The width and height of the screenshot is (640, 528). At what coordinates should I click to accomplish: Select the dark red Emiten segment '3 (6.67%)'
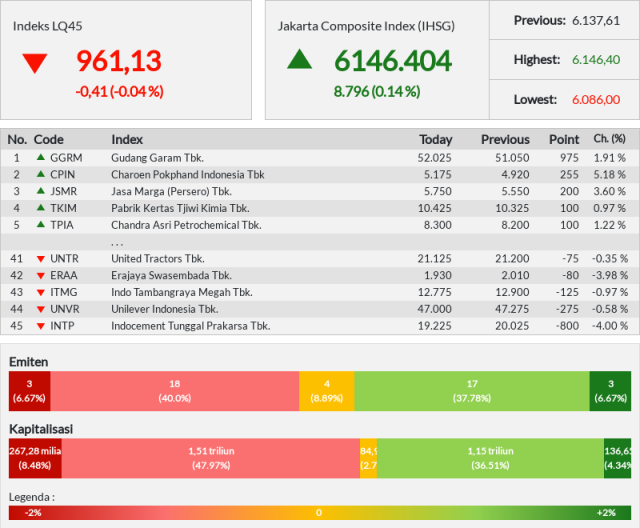coord(29,391)
